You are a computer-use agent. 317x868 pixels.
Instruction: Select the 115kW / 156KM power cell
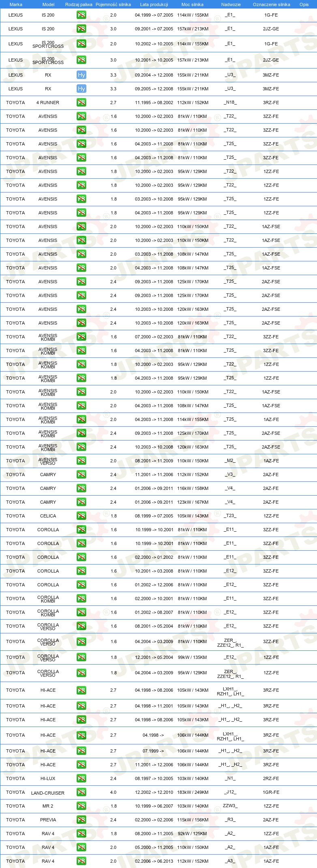pos(193,820)
